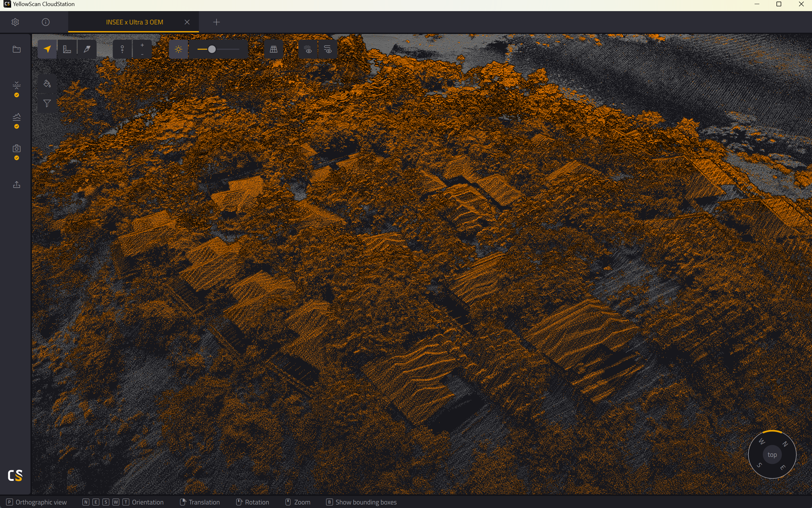Click the Orientation shortcut label
Viewport: 812px width, 508px height.
click(147, 502)
